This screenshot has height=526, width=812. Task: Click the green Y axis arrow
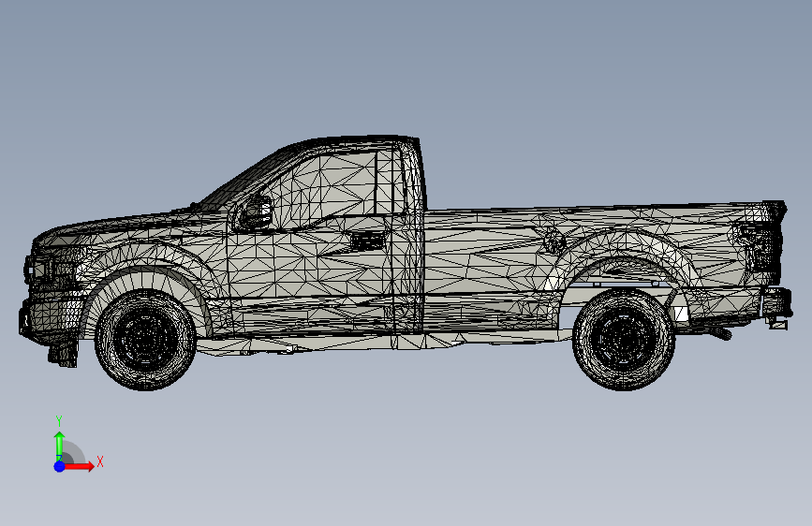point(60,446)
